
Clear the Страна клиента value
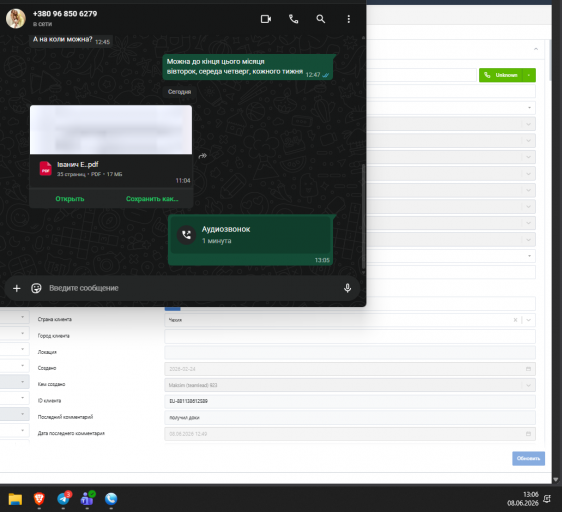click(515, 320)
